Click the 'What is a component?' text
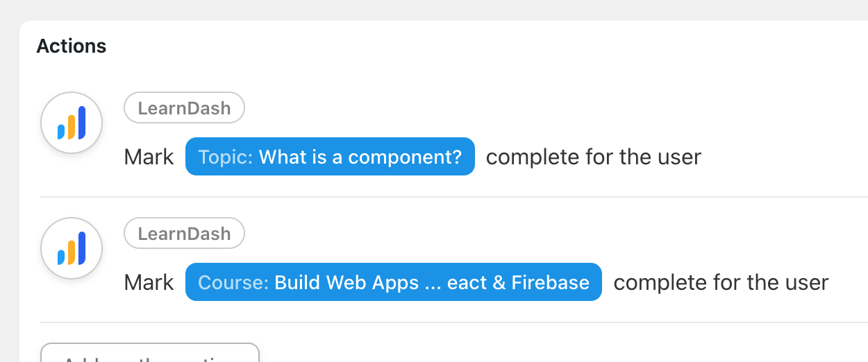The height and width of the screenshot is (362, 868). (360, 157)
